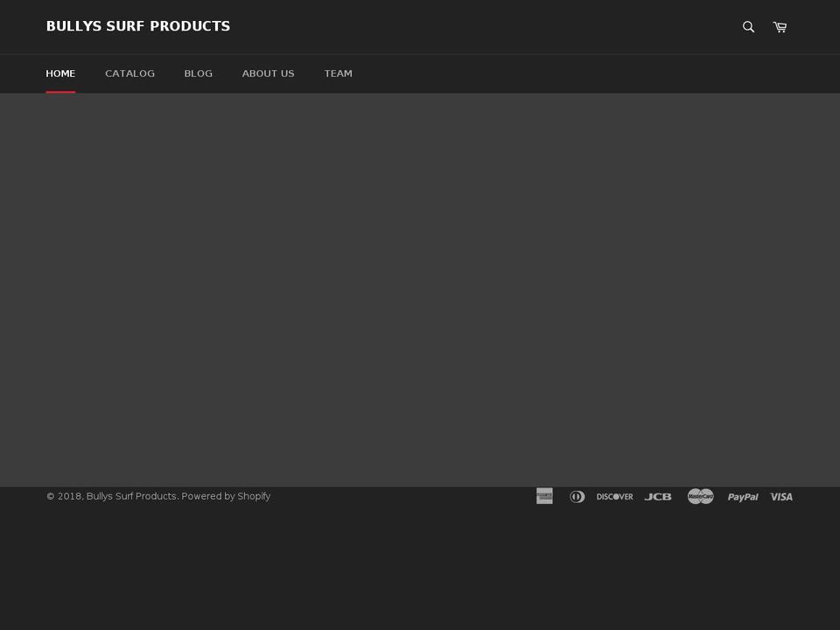The image size is (840, 630).
Task: Click the Bullys Surf Products site title
Action: point(138,26)
